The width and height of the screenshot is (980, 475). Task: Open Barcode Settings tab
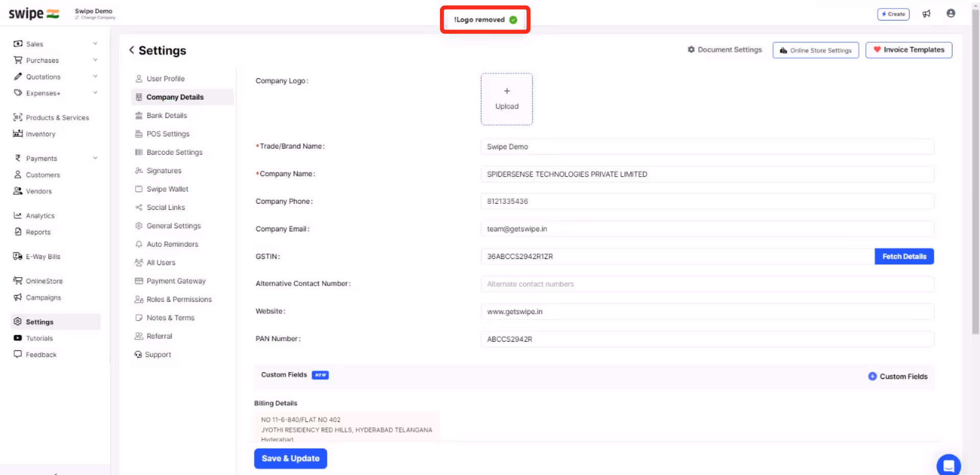pyautogui.click(x=182, y=152)
